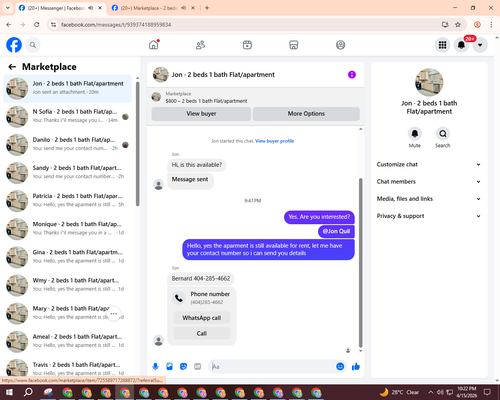Viewport: 500px width, 400px height.
Task: Open options dots on Mary conversation
Action: coord(114,313)
